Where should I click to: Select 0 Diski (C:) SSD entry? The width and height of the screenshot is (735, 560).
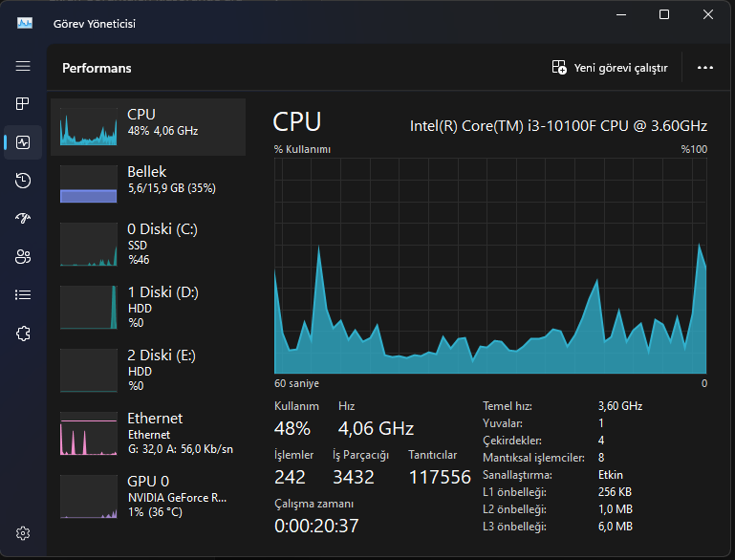point(148,244)
